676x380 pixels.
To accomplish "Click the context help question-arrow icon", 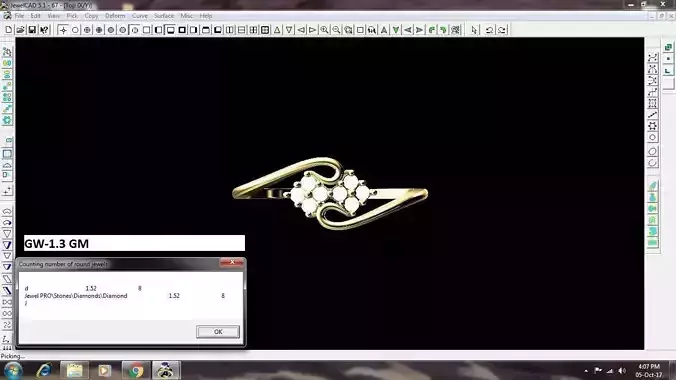I will 44,30.
